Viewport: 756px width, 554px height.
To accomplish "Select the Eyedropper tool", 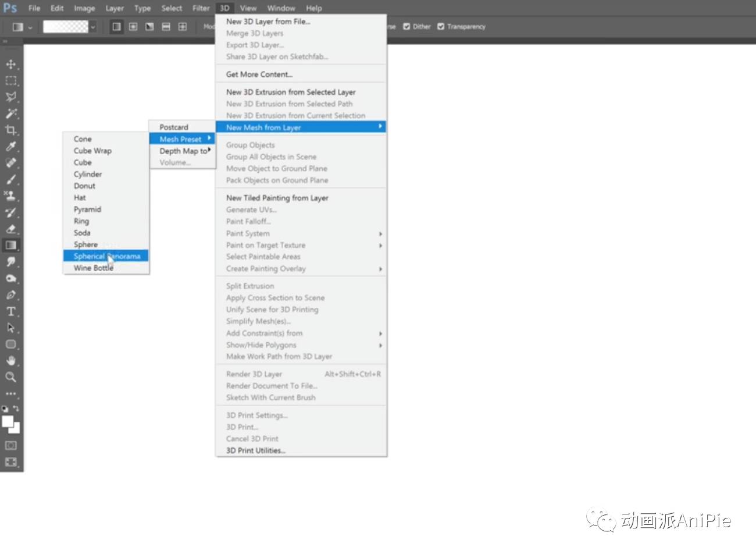I will [11, 146].
